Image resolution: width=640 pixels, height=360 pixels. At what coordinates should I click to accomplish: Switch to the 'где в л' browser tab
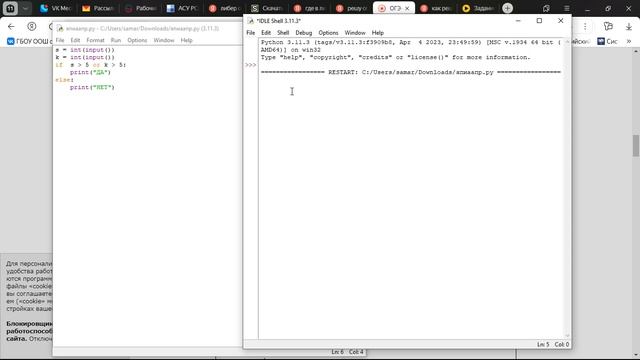pyautogui.click(x=310, y=8)
